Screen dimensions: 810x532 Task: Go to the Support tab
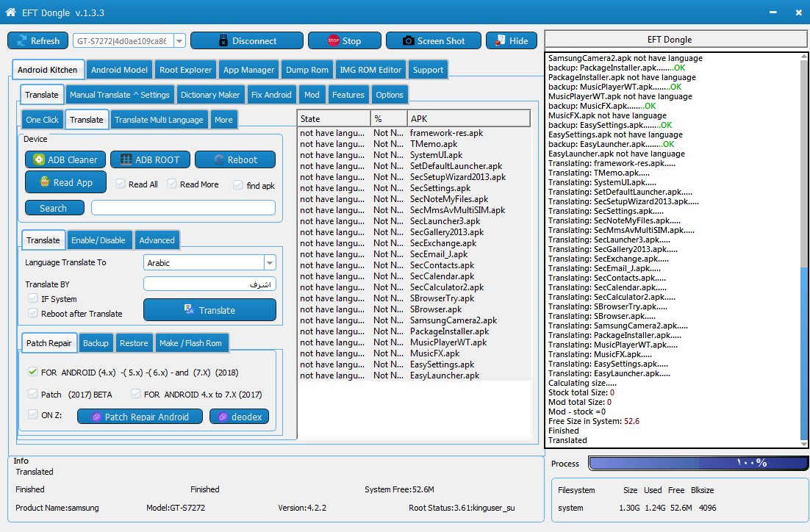pos(428,70)
